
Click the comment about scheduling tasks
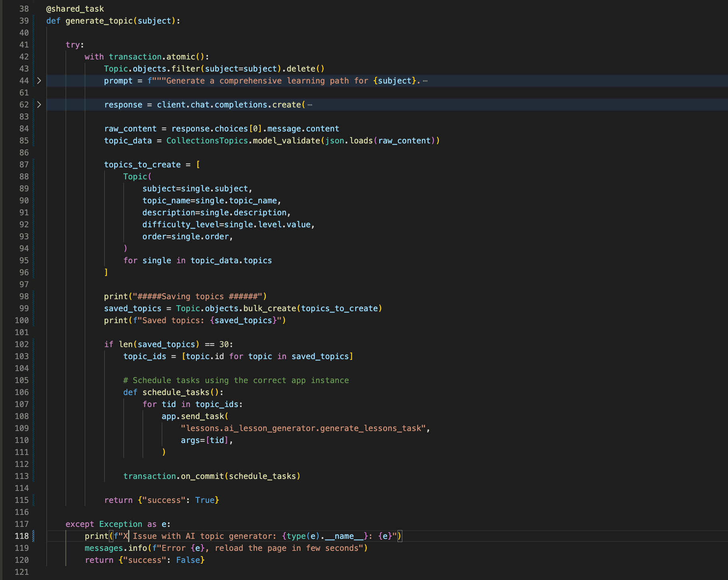point(236,380)
